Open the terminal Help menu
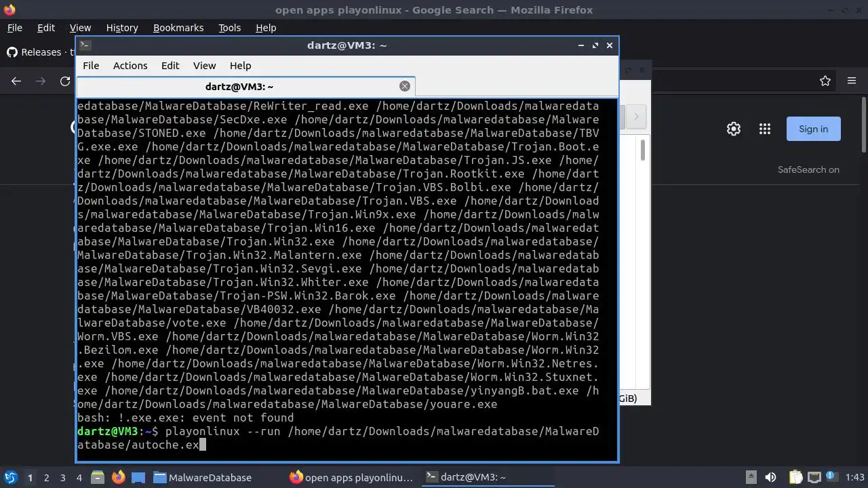868x488 pixels. coord(240,66)
